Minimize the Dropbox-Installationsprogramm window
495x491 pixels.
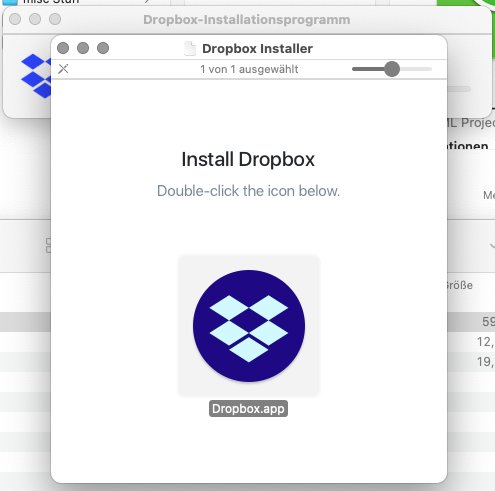(x=35, y=19)
